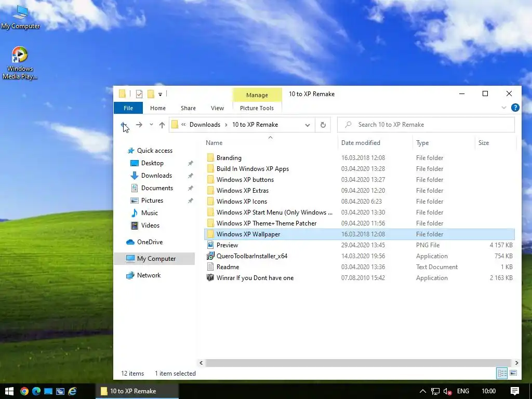Select Network in navigation pane

(x=149, y=275)
